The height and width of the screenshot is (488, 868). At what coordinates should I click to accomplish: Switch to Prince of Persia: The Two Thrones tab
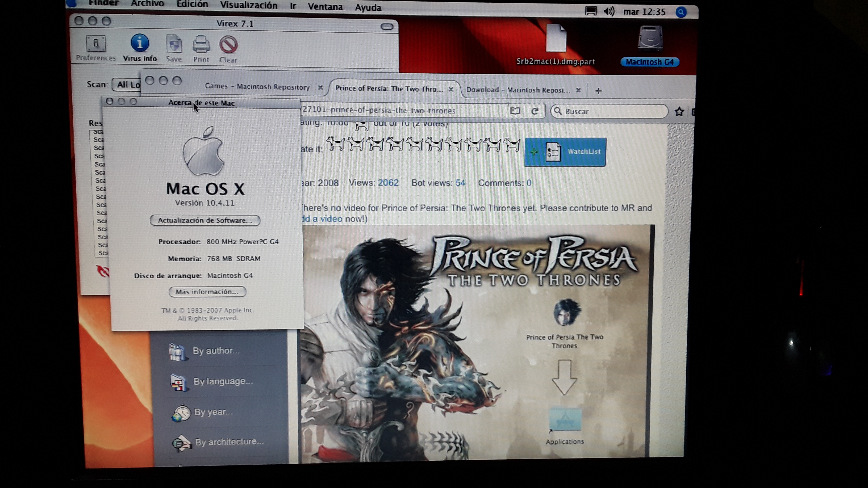pos(389,89)
